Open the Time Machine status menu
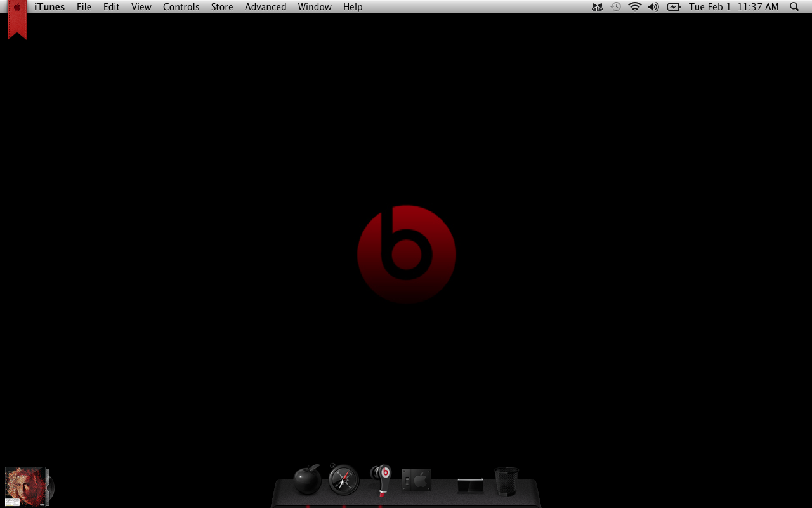This screenshot has height=508, width=812. click(x=615, y=7)
